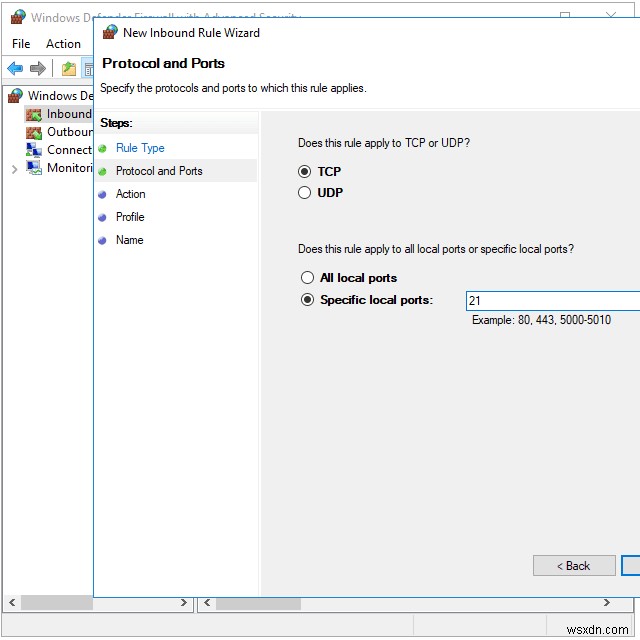Screen dimensions: 640x640
Task: Click the Back button in the wizard
Action: 574,565
